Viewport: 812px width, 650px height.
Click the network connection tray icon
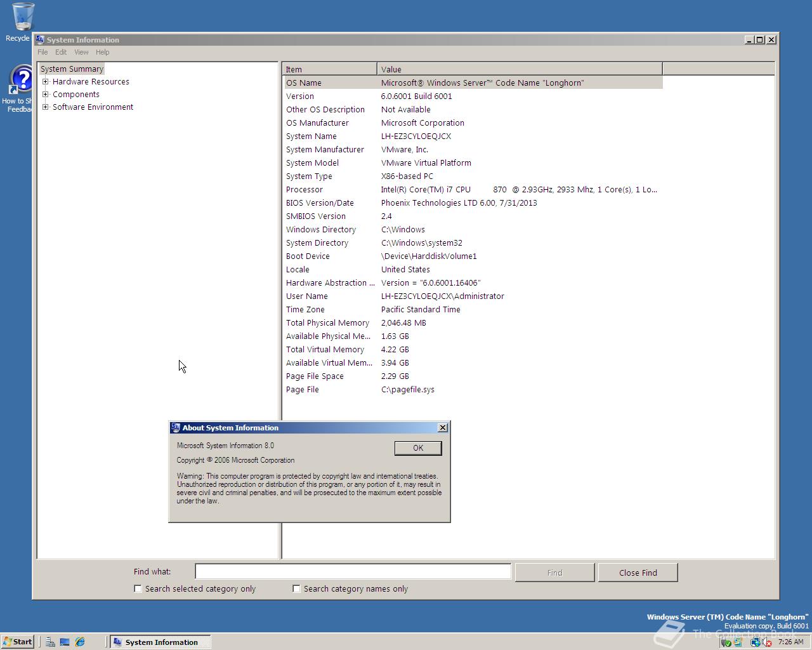pos(756,642)
